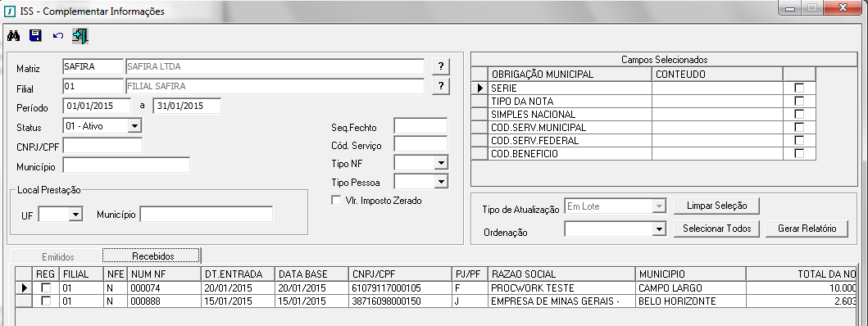Click the OBRIGAÇÃO MUNICIPAL column header

click(570, 74)
